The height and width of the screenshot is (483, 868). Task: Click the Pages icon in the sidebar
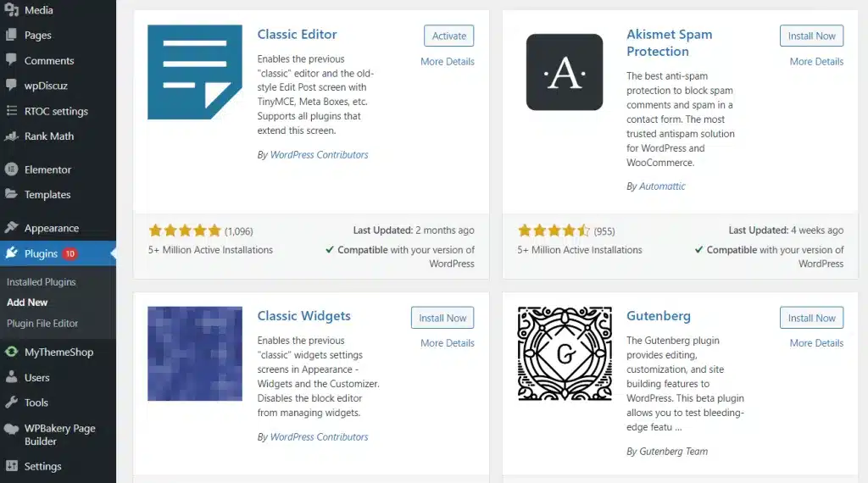[x=11, y=36]
